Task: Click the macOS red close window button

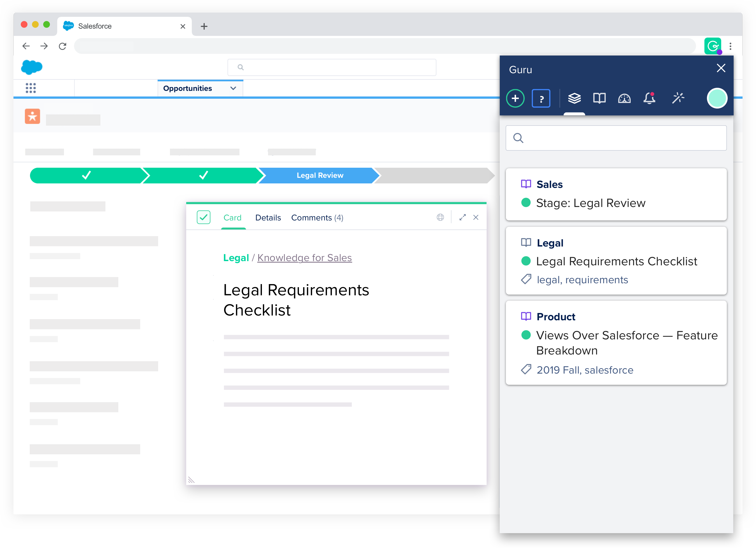Action: point(24,24)
